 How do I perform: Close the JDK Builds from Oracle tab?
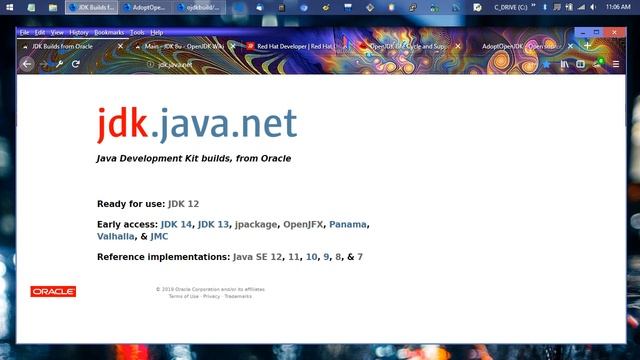(120, 47)
